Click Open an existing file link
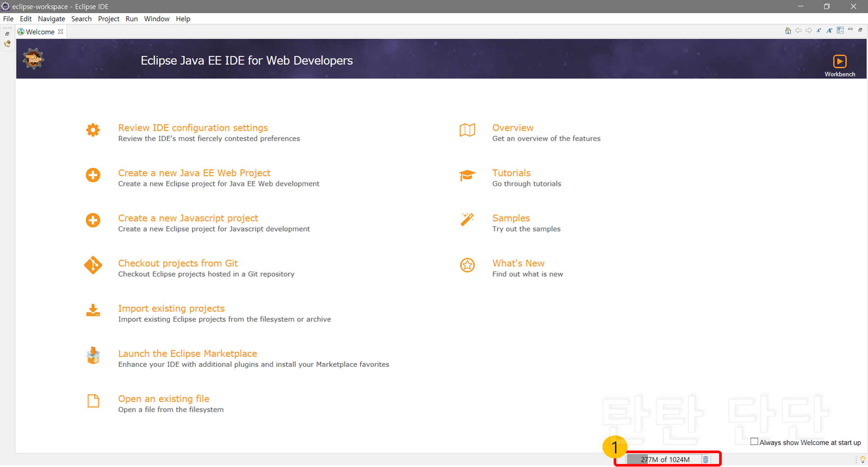Screen dimensions: 868x467 point(164,398)
